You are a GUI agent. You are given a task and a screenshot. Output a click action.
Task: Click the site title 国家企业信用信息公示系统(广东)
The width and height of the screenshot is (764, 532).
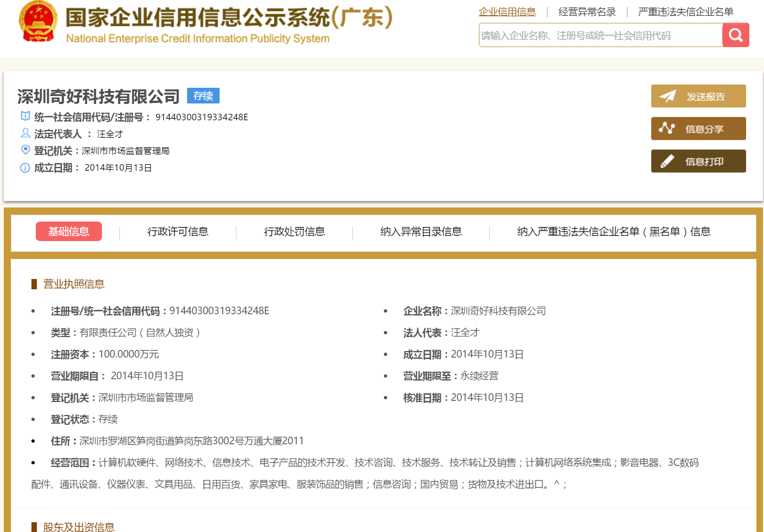tap(229, 17)
